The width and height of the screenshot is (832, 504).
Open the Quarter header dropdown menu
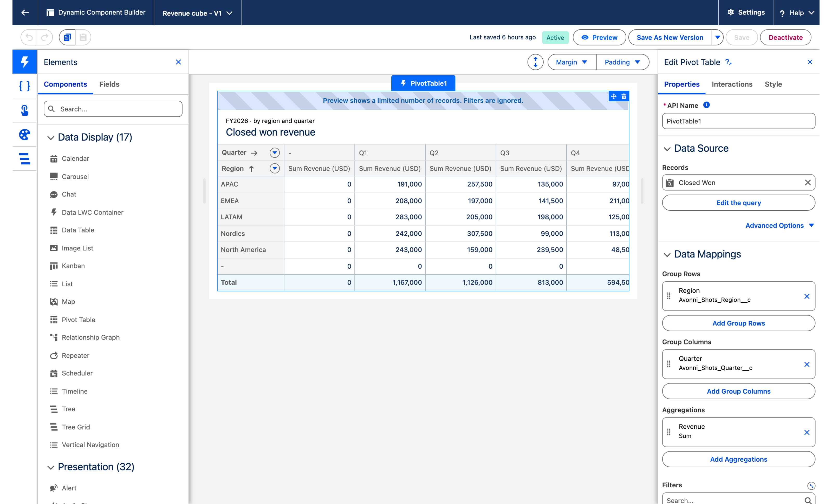pyautogui.click(x=275, y=153)
